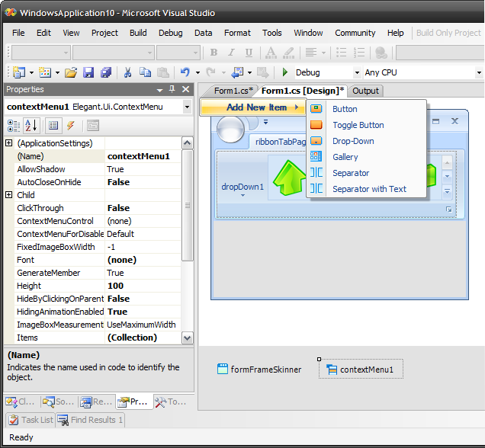The height and width of the screenshot is (448, 485).
Task: Expand the ApplicationSettings property node
Action: coord(9,143)
